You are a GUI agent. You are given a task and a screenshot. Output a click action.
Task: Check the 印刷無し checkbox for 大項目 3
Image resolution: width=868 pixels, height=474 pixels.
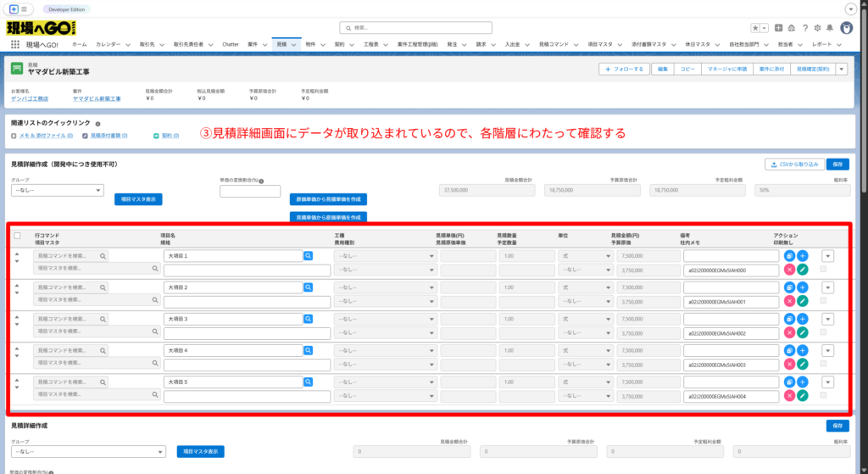tap(823, 332)
